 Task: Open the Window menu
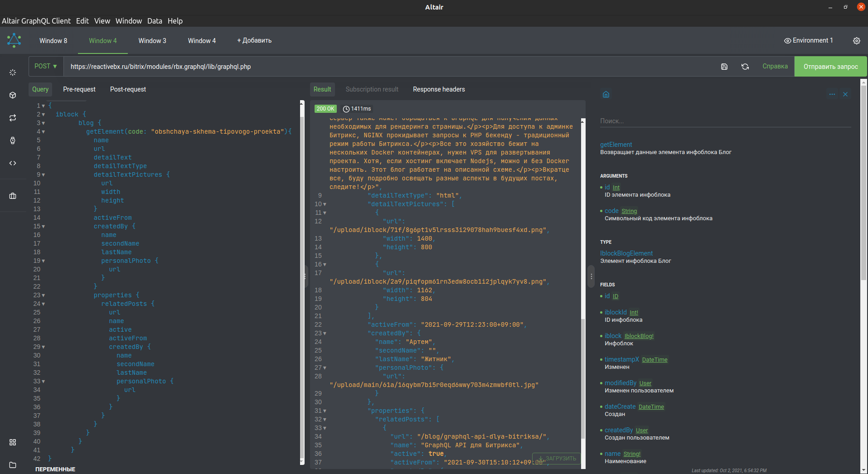[x=129, y=21]
